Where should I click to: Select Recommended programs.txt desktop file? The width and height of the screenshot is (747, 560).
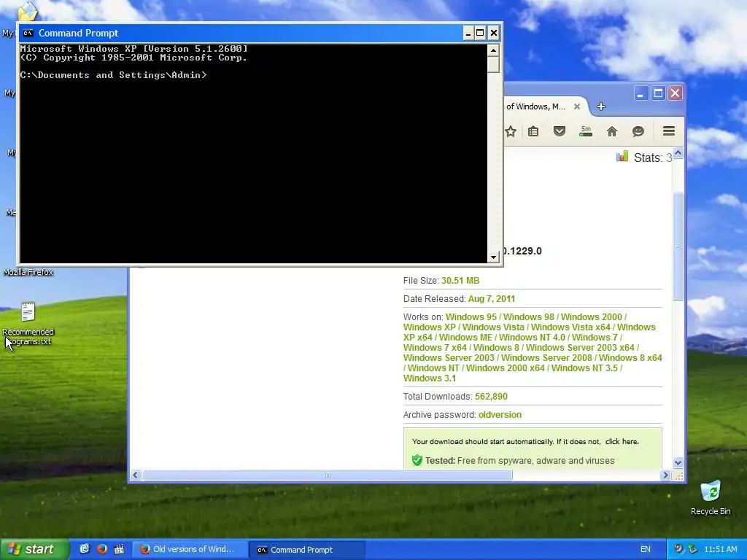point(28,324)
